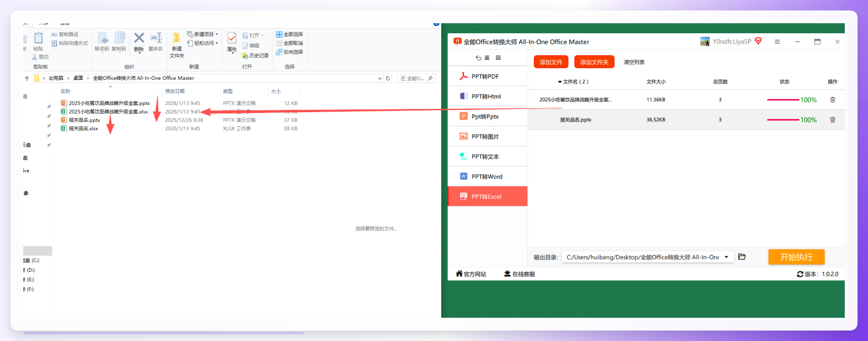Delete the 报关品名.pptx row with trash icon
Image resolution: width=868 pixels, height=341 pixels.
(x=832, y=119)
